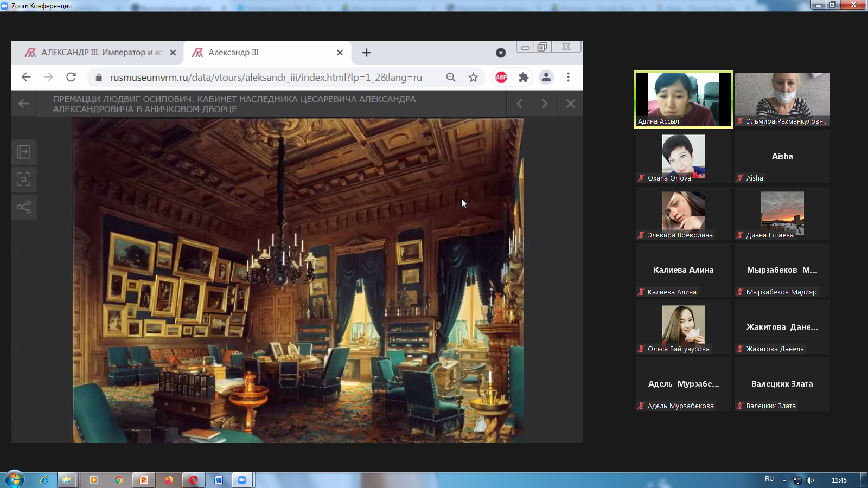Reload the rusmuseumvrm.ru page
The width and height of the screenshot is (868, 488).
point(71,77)
